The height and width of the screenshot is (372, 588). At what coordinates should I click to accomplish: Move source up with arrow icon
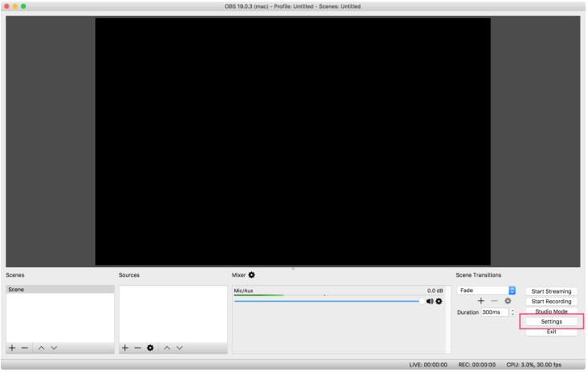[x=167, y=348]
